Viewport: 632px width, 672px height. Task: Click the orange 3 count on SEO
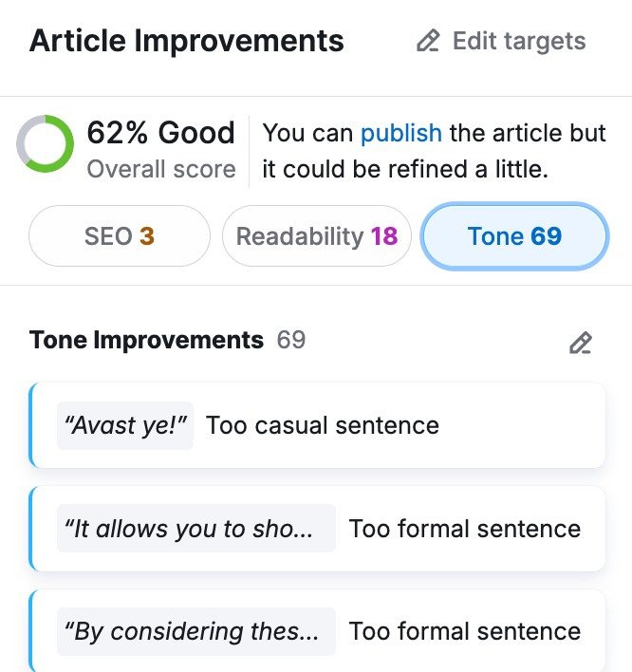[x=147, y=235]
